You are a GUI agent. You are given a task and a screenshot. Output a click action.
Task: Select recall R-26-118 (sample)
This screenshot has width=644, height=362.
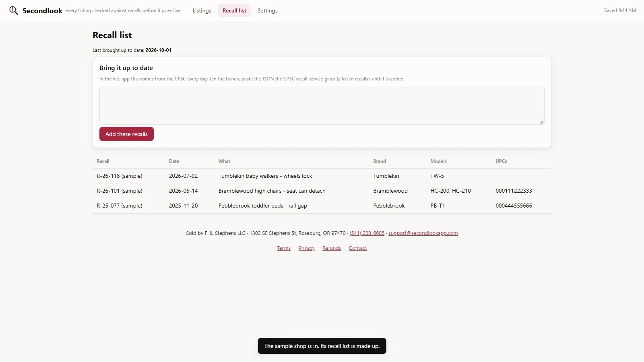(120, 176)
